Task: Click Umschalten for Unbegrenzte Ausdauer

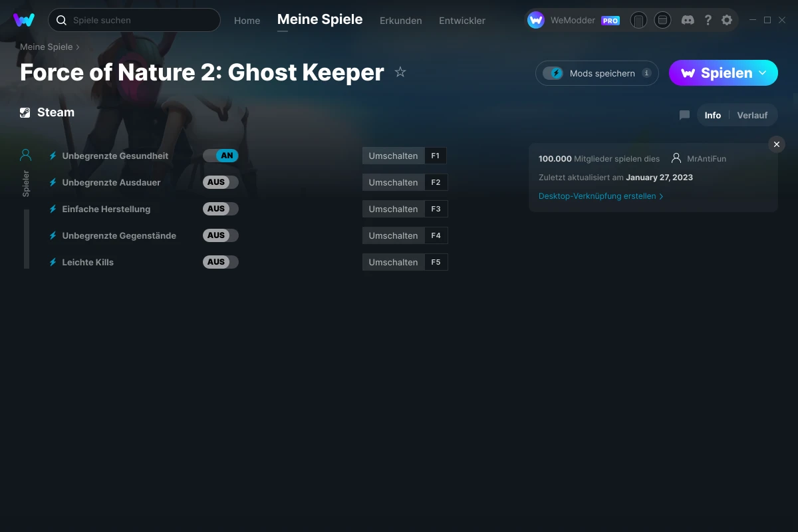Action: (393, 182)
